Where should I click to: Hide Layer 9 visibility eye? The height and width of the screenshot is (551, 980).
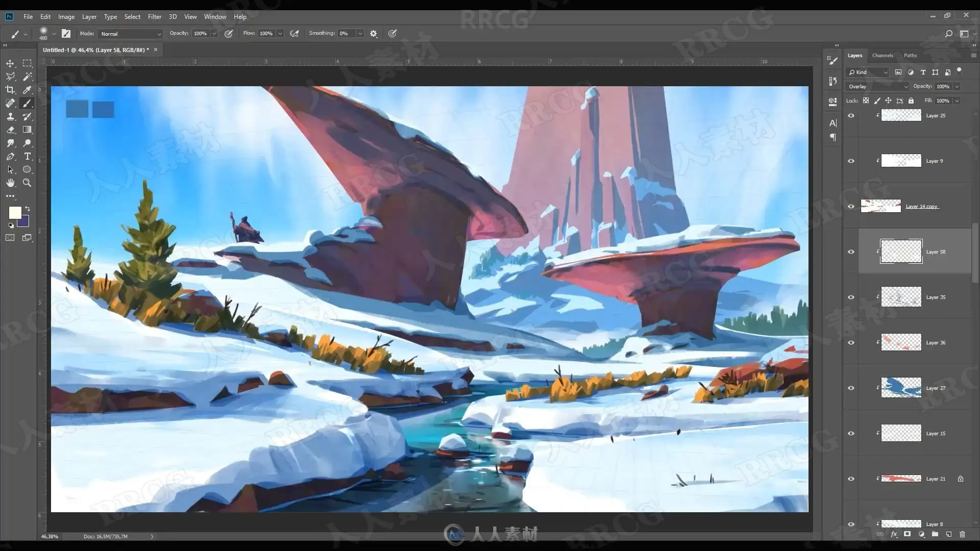[x=851, y=161]
